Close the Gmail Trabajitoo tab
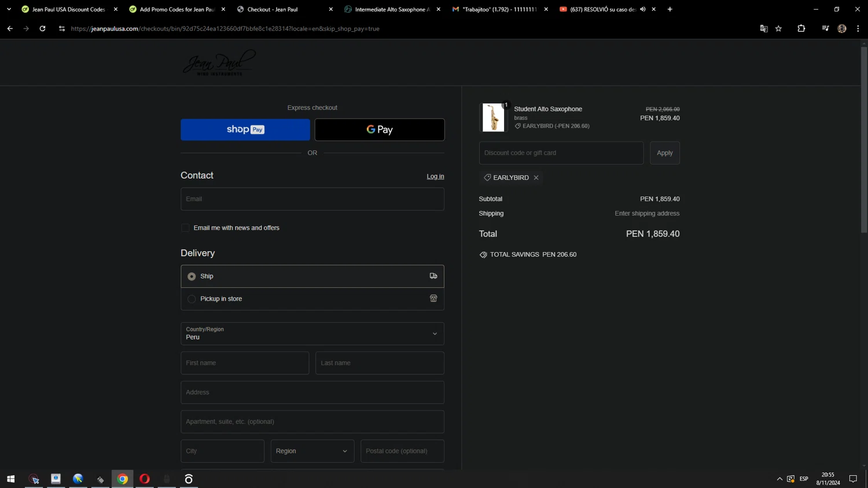The width and height of the screenshot is (868, 488). pyautogui.click(x=546, y=9)
